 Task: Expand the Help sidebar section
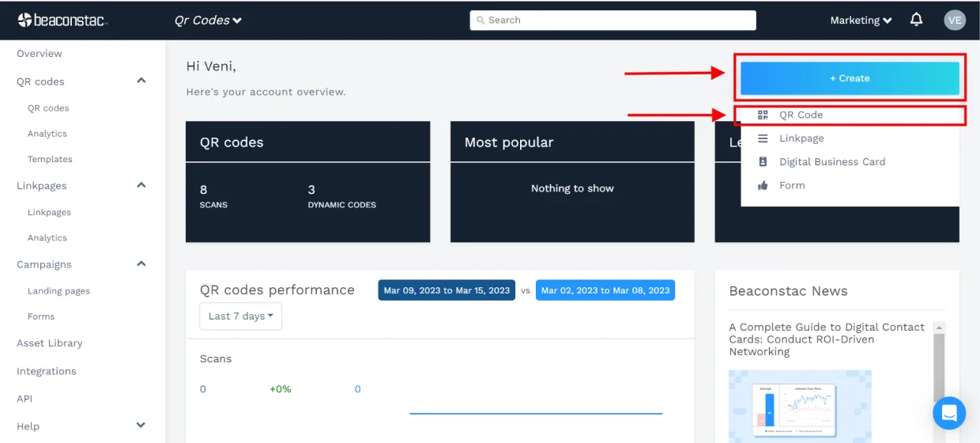click(141, 426)
